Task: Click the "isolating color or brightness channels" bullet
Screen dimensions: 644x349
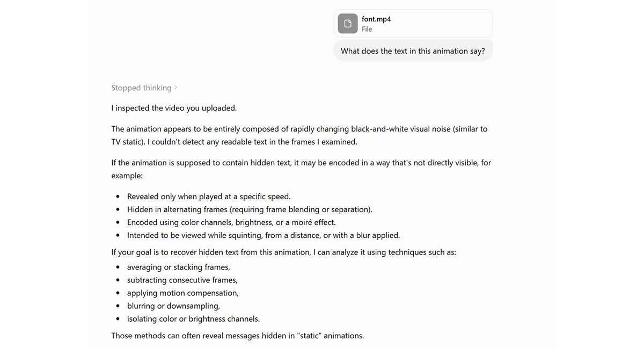Action: coord(193,319)
